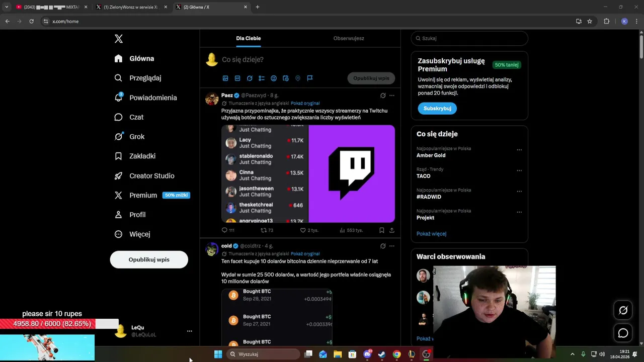Open LeQu account menu dots
The image size is (644, 362).
[x=190, y=331]
